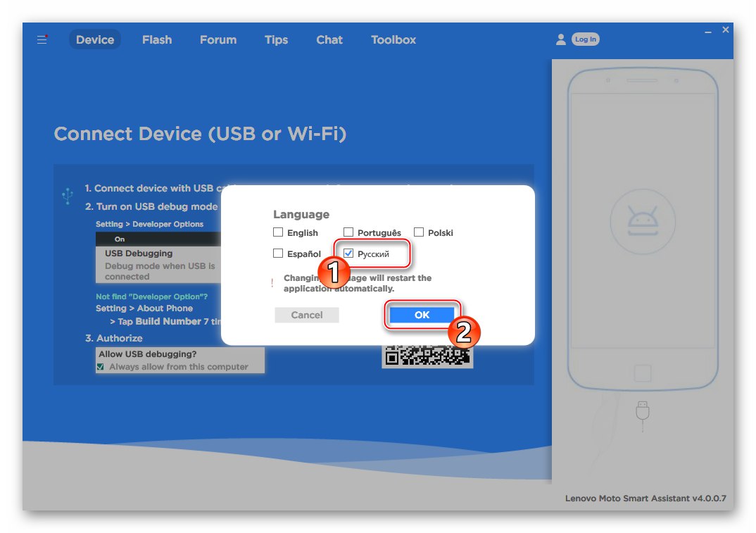The height and width of the screenshot is (533, 756).
Task: Open the Tips tab
Action: [276, 39]
